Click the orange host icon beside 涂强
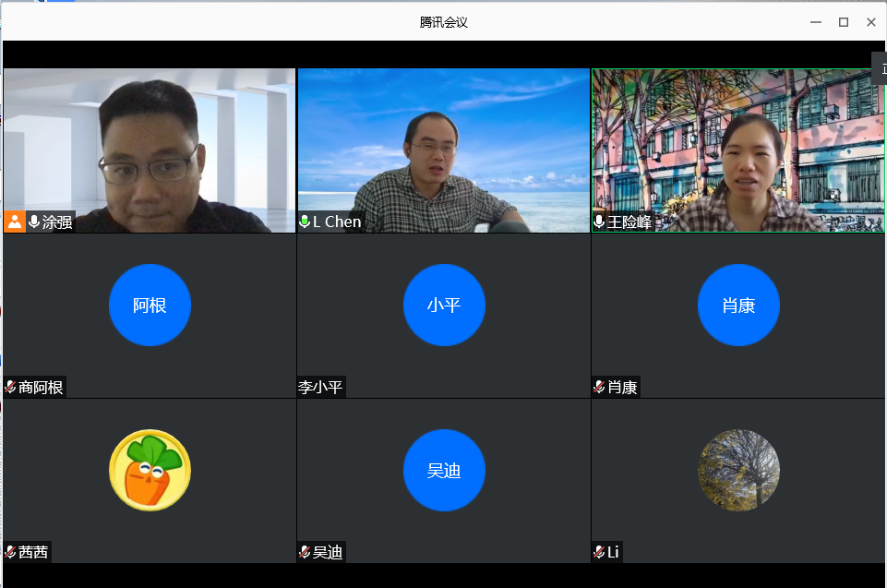The height and width of the screenshot is (588, 887). click(14, 222)
